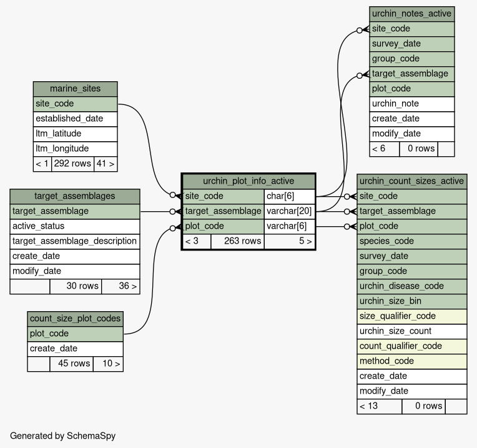Select site_code in marine_sites table
The width and height of the screenshot is (477, 448).
75,104
